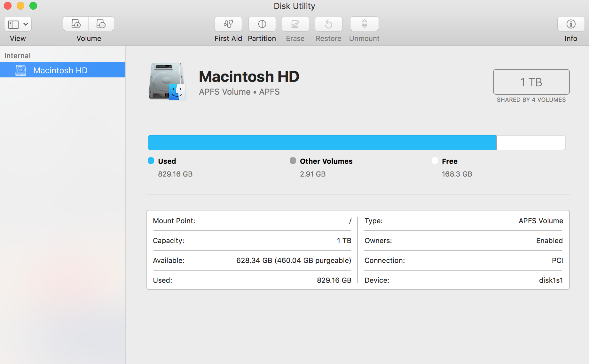Click the Macintosh HD disk artwork
Viewport: 589px width, 364px height.
pos(167,82)
